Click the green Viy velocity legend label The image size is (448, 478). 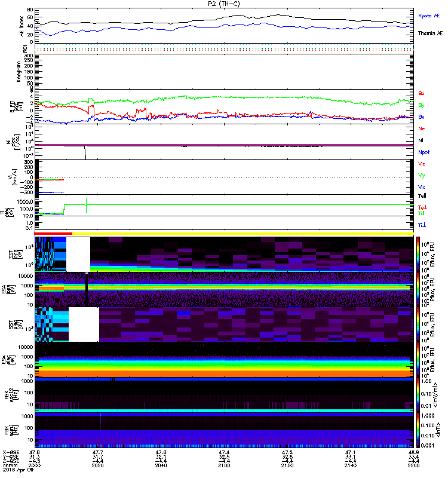point(421,175)
